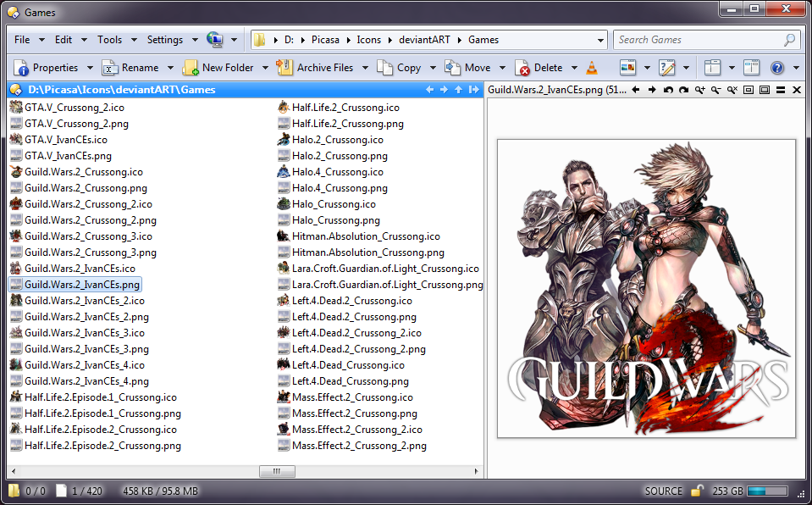Zoom out on the preview image
The width and height of the screenshot is (812, 505).
[x=715, y=90]
